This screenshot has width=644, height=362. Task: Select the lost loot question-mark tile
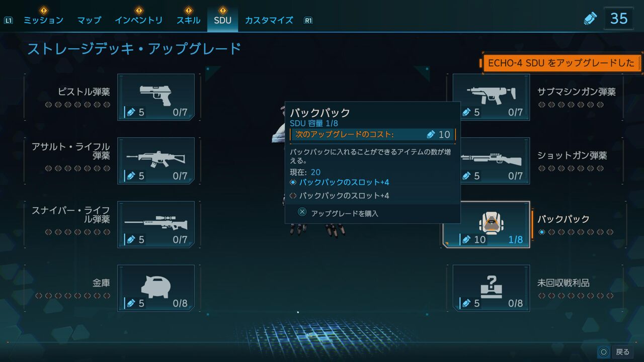click(491, 288)
